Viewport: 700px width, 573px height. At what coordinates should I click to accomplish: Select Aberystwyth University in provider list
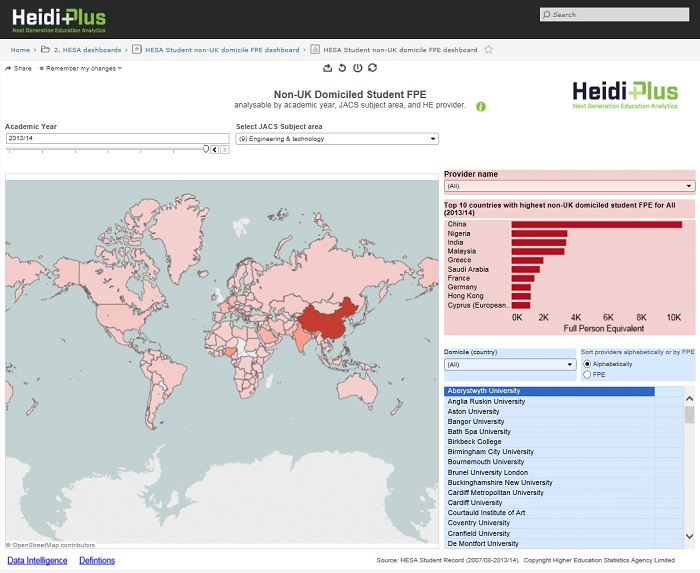(549, 391)
